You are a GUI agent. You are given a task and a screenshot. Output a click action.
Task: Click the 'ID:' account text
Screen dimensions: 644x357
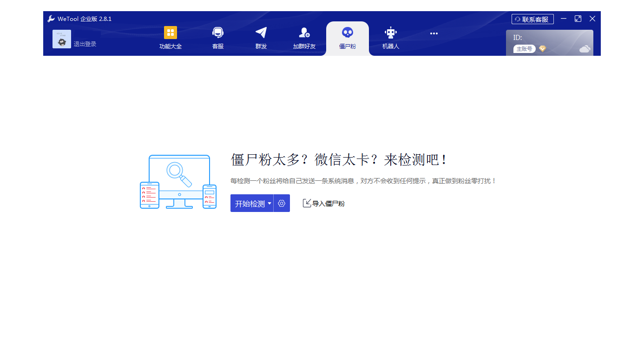click(x=518, y=38)
